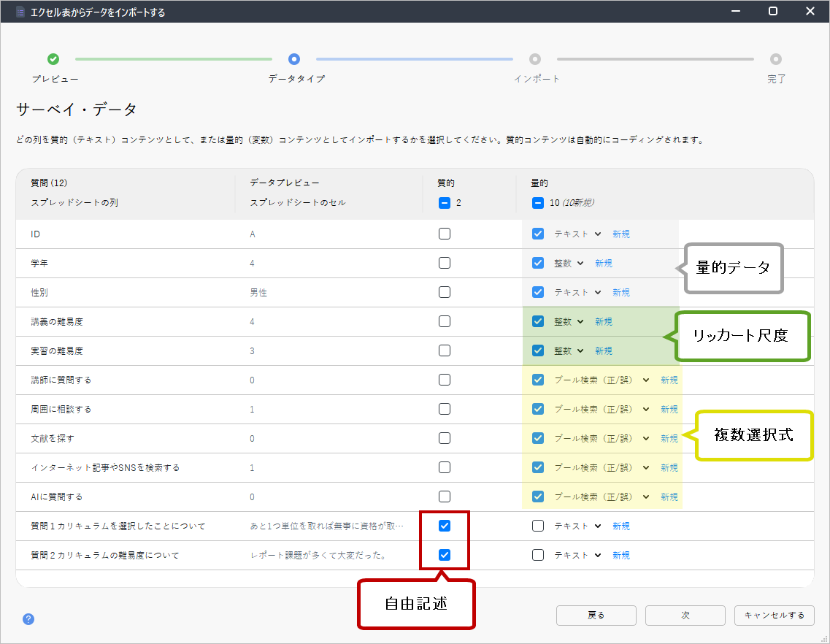The height and width of the screenshot is (644, 830).
Task: Click the blue help question mark icon
Action: 28,619
